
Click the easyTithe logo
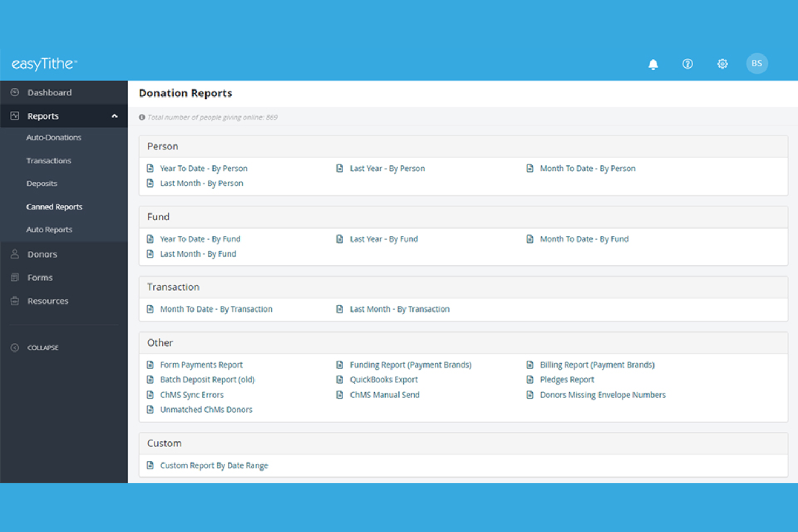43,64
